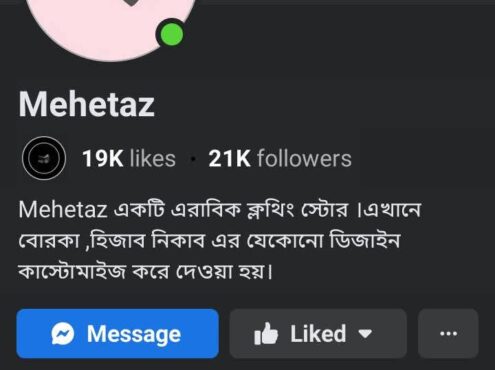Open the three-dots more options button
495x370 pixels.
(448, 333)
